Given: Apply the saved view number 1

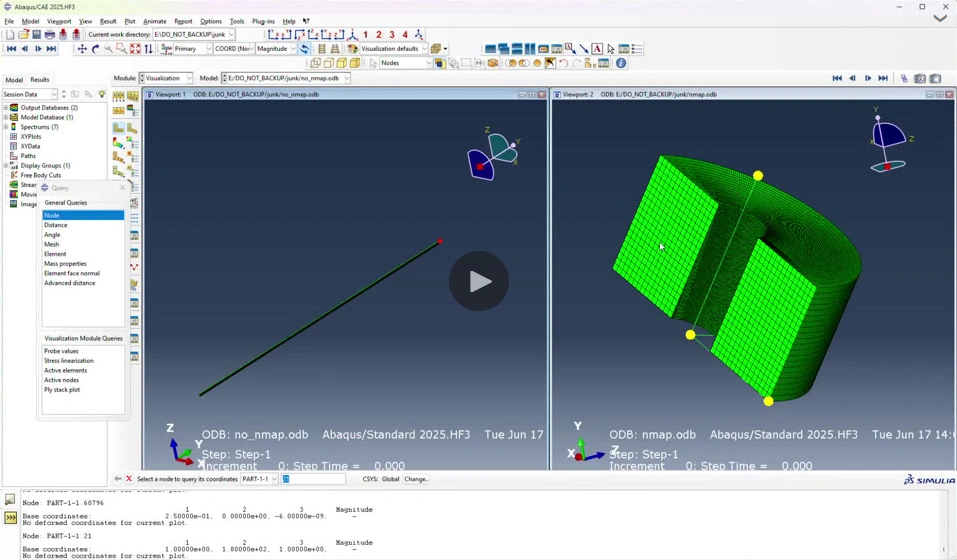Looking at the screenshot, I should coord(366,35).
